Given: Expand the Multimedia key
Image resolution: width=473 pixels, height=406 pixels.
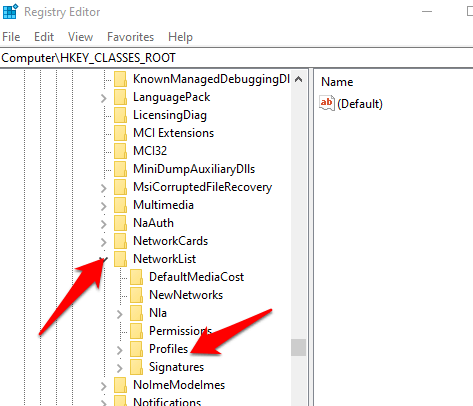Looking at the screenshot, I should (104, 206).
